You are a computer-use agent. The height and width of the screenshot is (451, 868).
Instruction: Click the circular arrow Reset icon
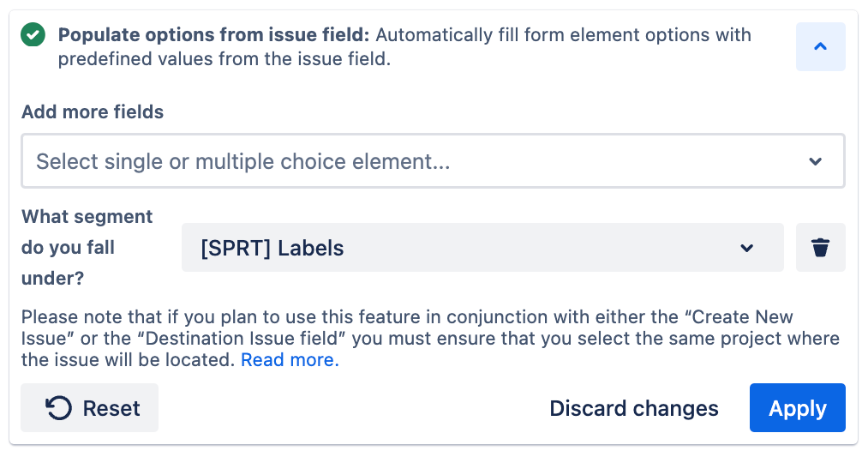[x=58, y=408]
